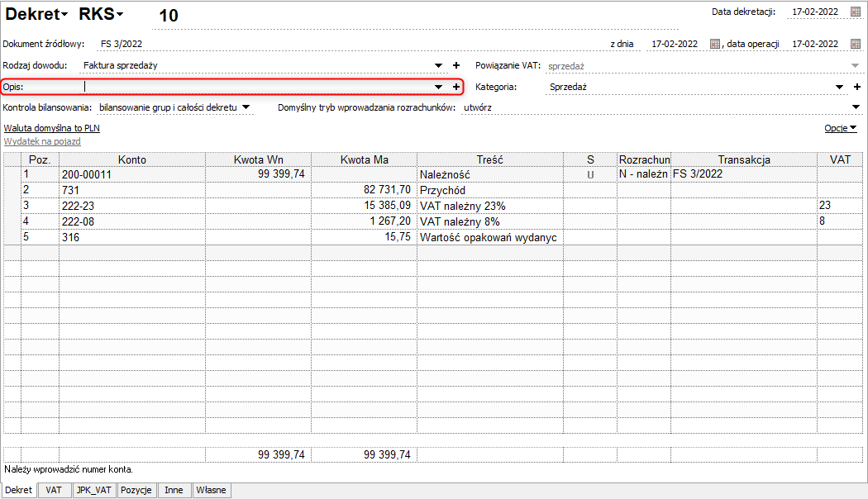Viewport: 868px width, 499px height.
Task: Switch to the VAT tab
Action: (x=54, y=490)
